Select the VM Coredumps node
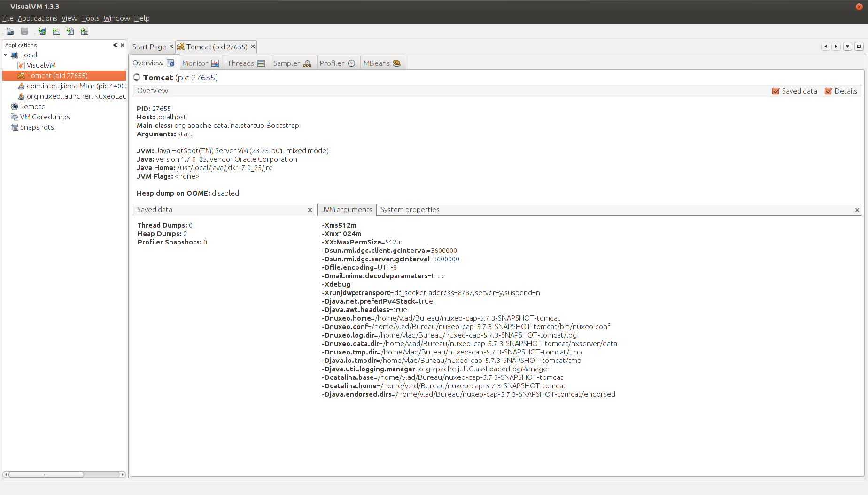868x495 pixels. click(45, 117)
